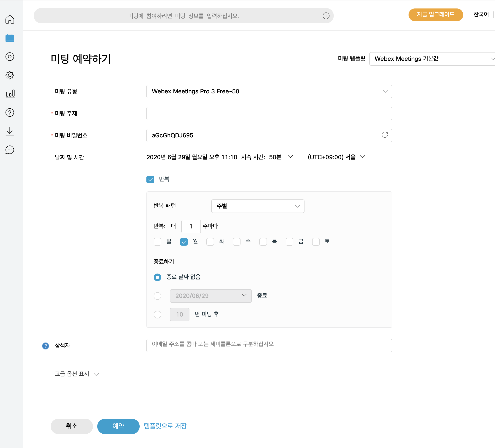Uncheck the 반복 recurrence checkbox

[150, 180]
